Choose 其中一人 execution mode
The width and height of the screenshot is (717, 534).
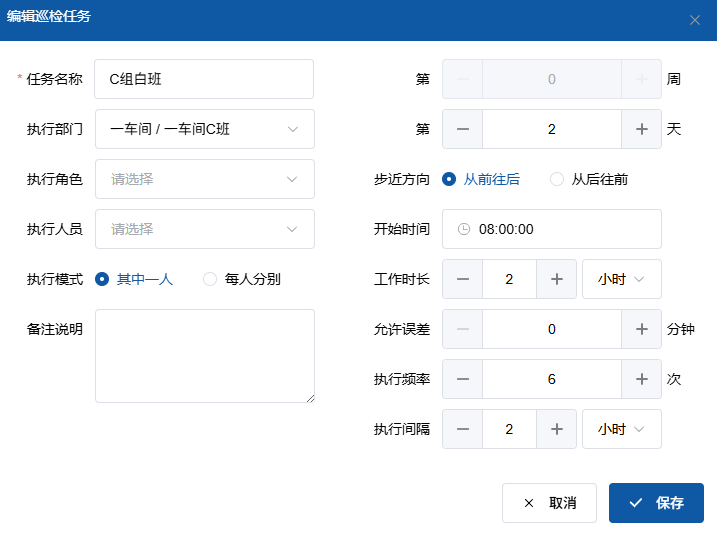(102, 279)
